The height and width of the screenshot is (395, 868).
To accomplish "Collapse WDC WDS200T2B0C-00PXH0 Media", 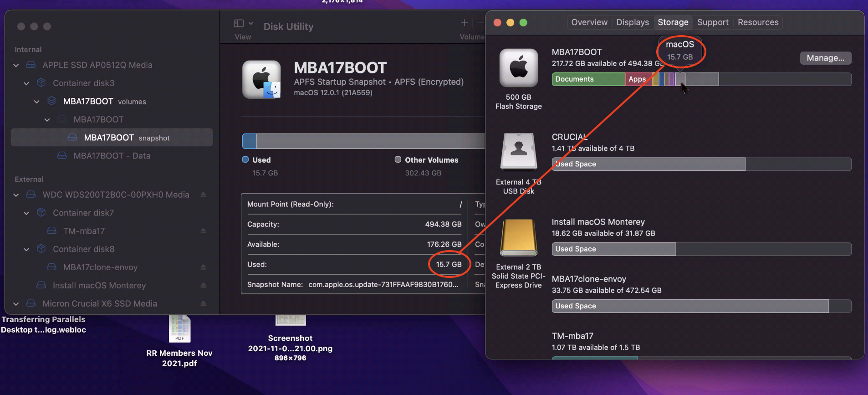I will [x=16, y=195].
